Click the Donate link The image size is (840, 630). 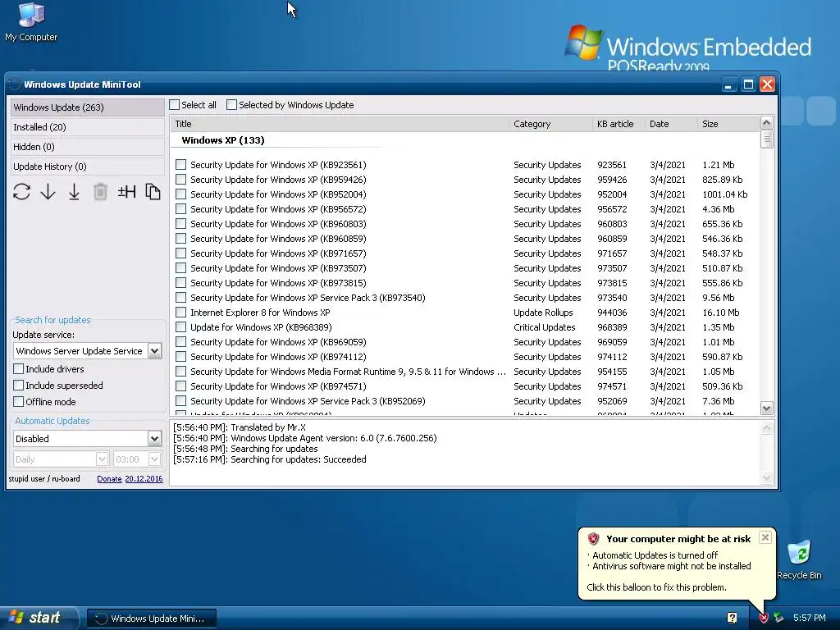point(109,479)
